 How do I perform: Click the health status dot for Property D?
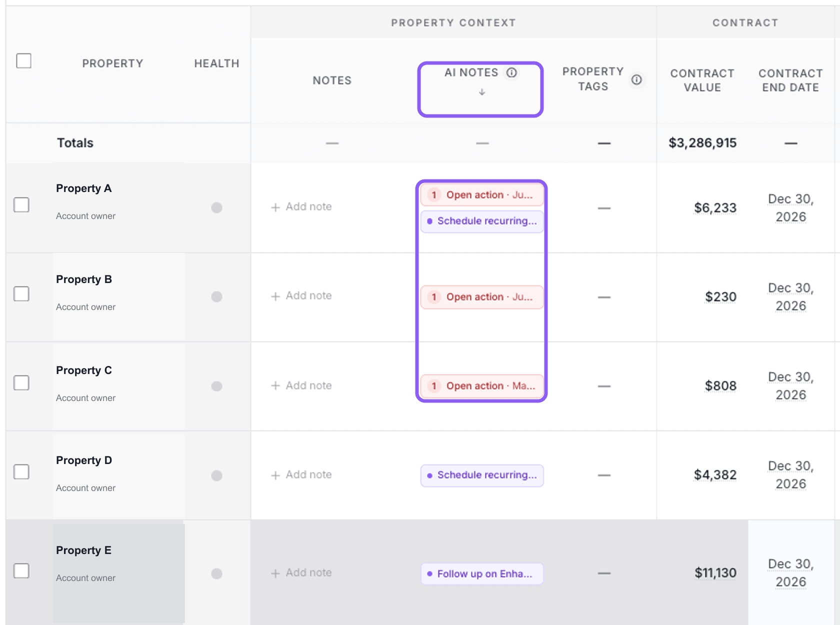coord(216,475)
